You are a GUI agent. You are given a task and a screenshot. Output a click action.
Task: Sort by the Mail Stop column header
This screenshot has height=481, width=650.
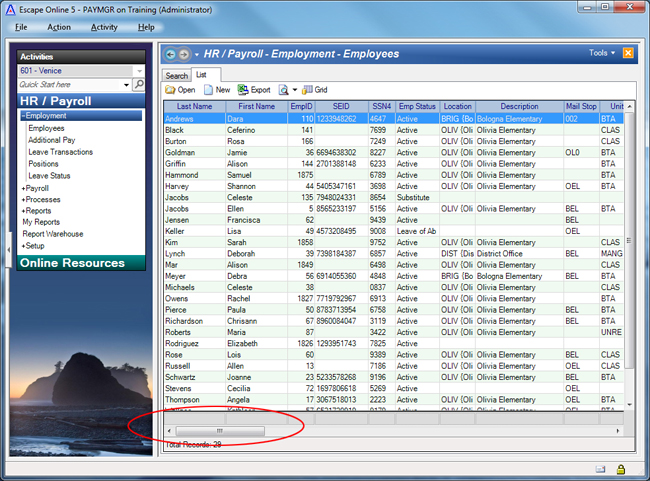point(581,107)
